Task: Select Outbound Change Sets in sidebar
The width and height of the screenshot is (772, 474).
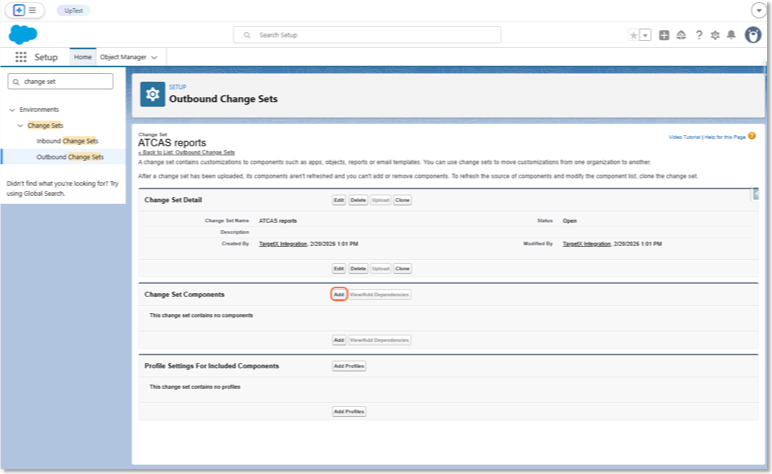Action: click(x=70, y=157)
